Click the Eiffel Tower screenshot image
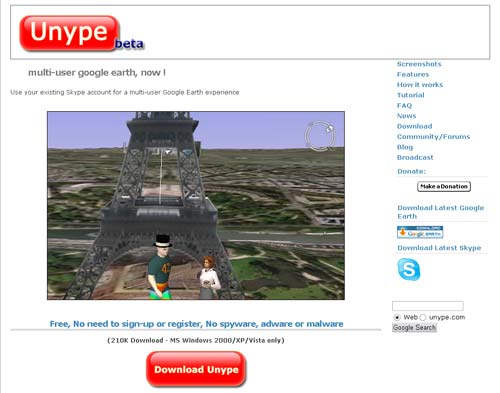This screenshot has height=393, width=500. (196, 206)
